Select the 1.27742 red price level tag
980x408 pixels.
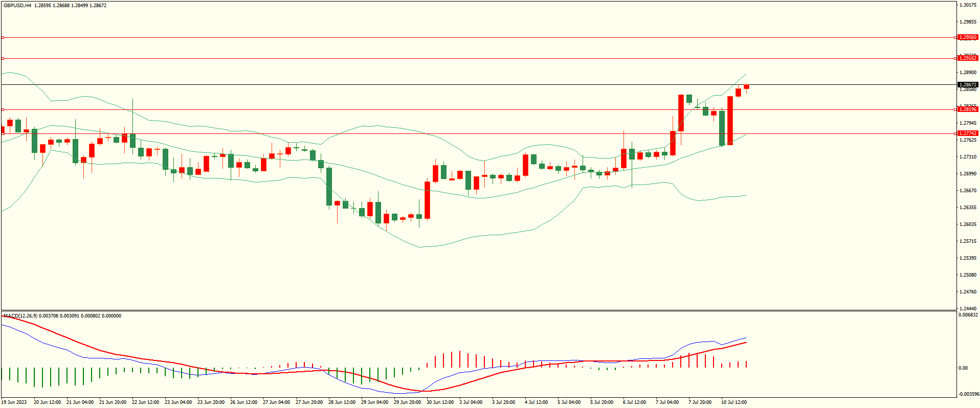click(967, 133)
